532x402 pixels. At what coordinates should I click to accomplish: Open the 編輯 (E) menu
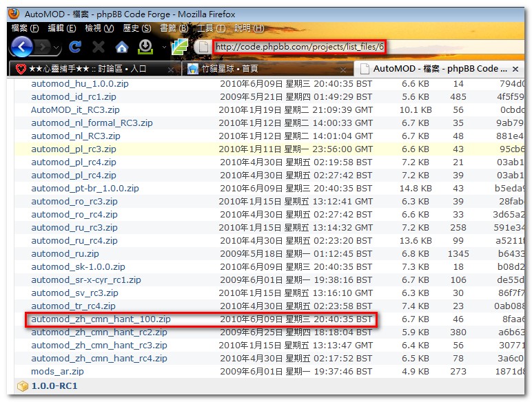coord(62,28)
